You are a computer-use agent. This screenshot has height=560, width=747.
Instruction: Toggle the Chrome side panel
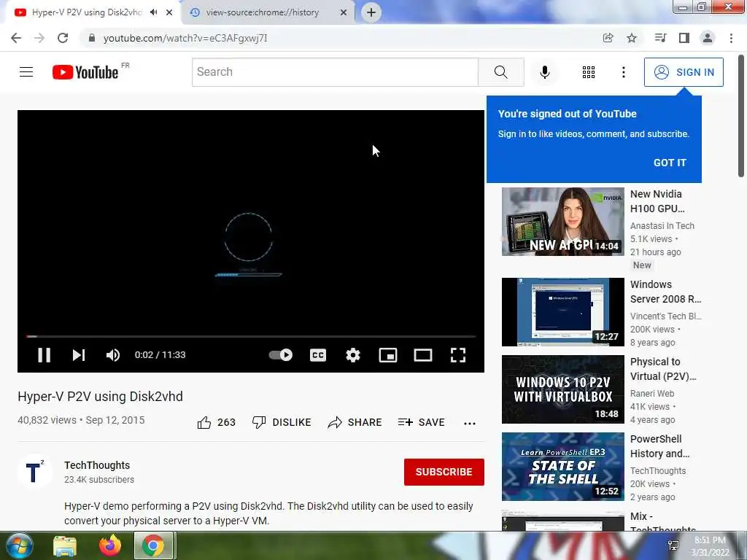point(684,38)
